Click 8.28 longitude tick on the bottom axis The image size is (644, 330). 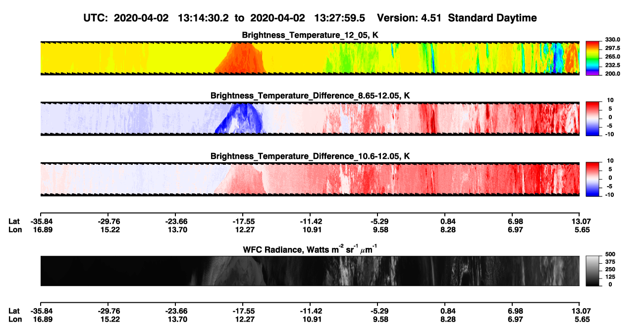pyautogui.click(x=448, y=319)
